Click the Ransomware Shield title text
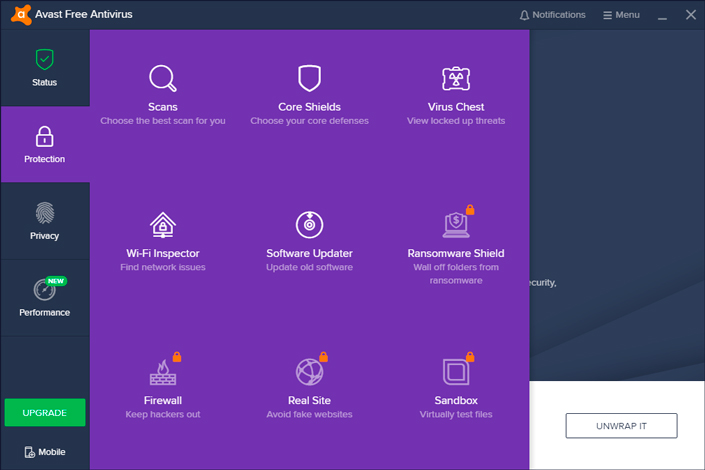This screenshot has height=470, width=705. [x=456, y=253]
